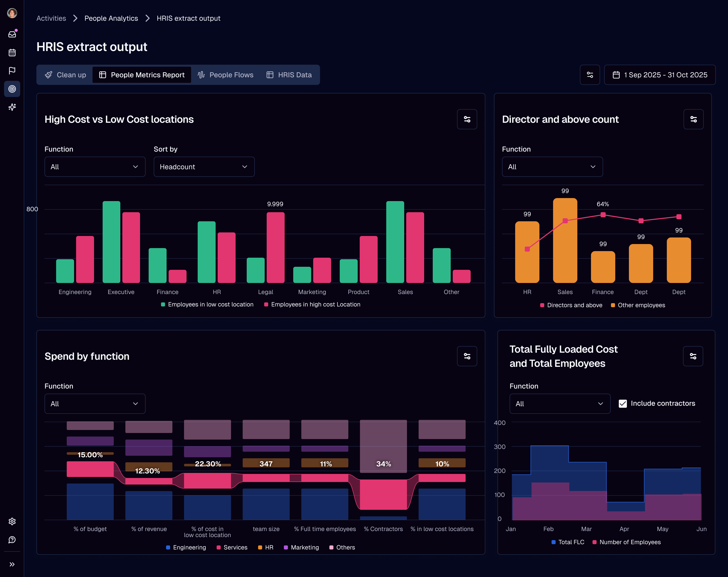Image resolution: width=728 pixels, height=577 pixels.
Task: Open the date range picker 1 Sep 2025
Action: point(660,75)
